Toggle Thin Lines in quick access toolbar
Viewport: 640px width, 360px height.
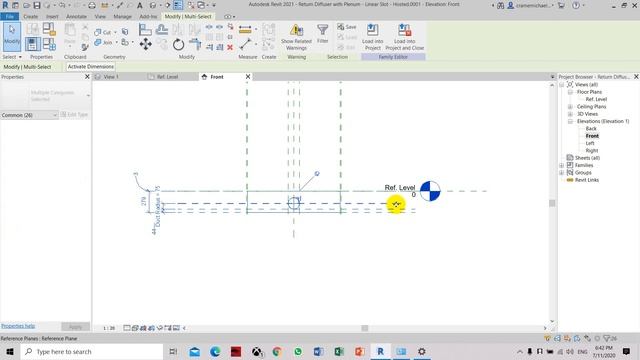[178, 5]
